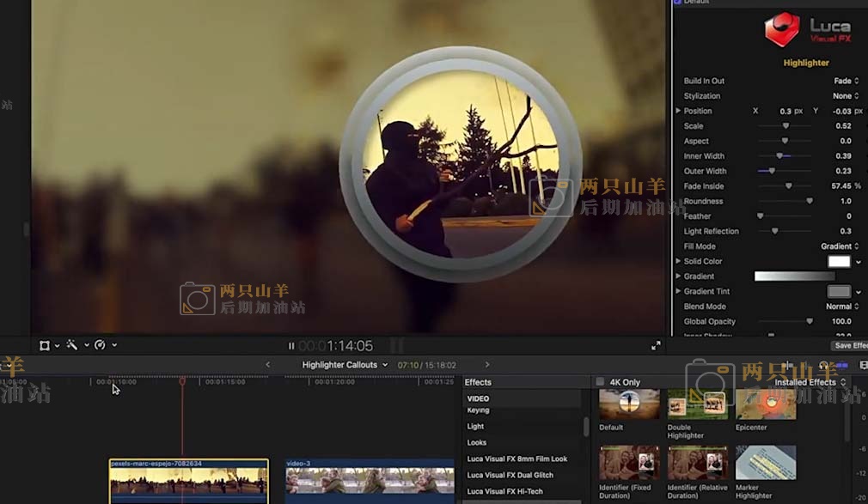Enter fullscreen viewer with the expand arrows

click(x=656, y=346)
